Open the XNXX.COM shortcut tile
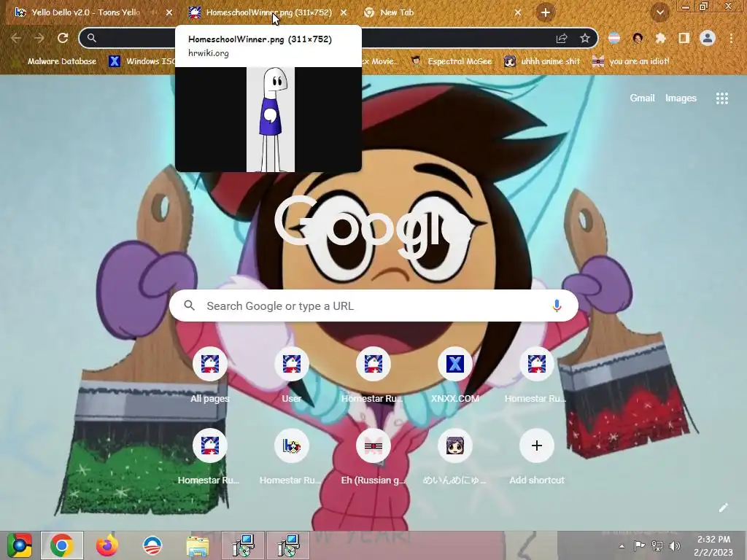The width and height of the screenshot is (747, 560). point(455,376)
